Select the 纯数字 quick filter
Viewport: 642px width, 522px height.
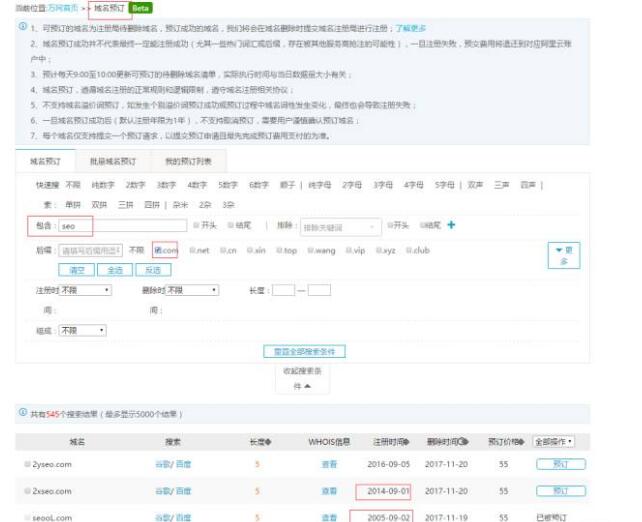pyautogui.click(x=103, y=185)
